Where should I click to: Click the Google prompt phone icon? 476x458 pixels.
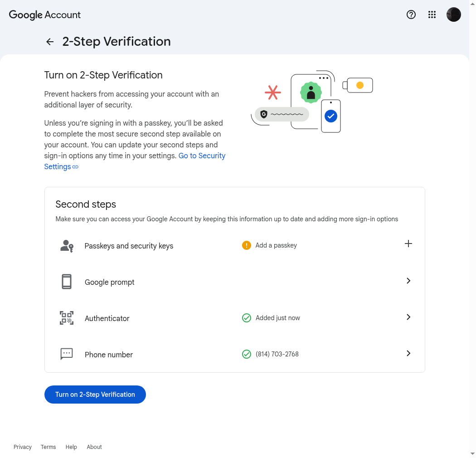67,282
